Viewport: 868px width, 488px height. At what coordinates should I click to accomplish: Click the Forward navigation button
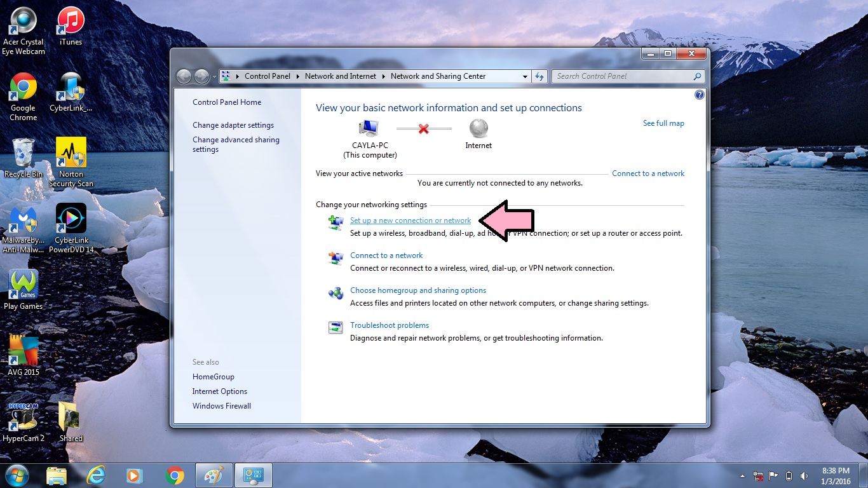tap(201, 76)
